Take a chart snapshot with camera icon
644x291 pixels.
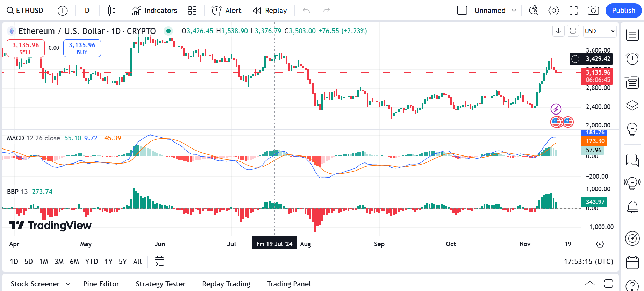point(593,11)
